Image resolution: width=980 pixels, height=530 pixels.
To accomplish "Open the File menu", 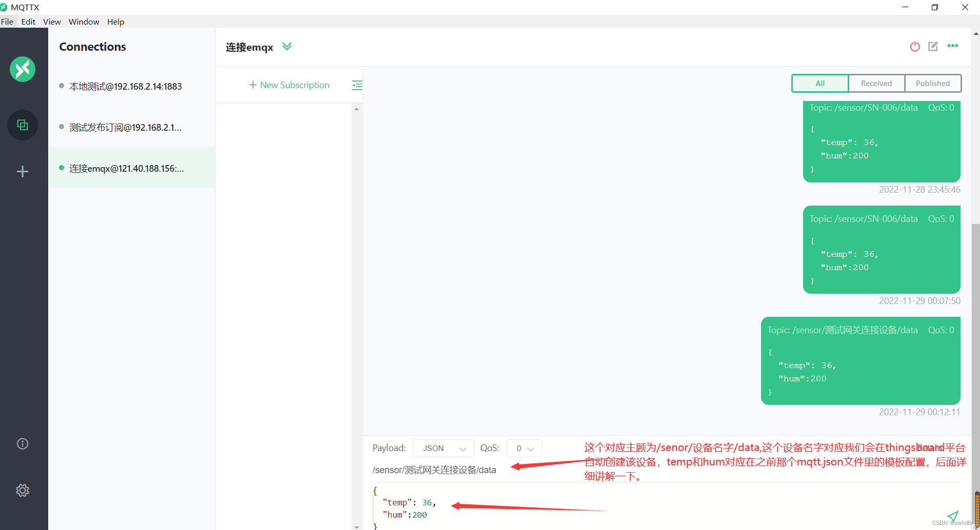I will tap(7, 22).
